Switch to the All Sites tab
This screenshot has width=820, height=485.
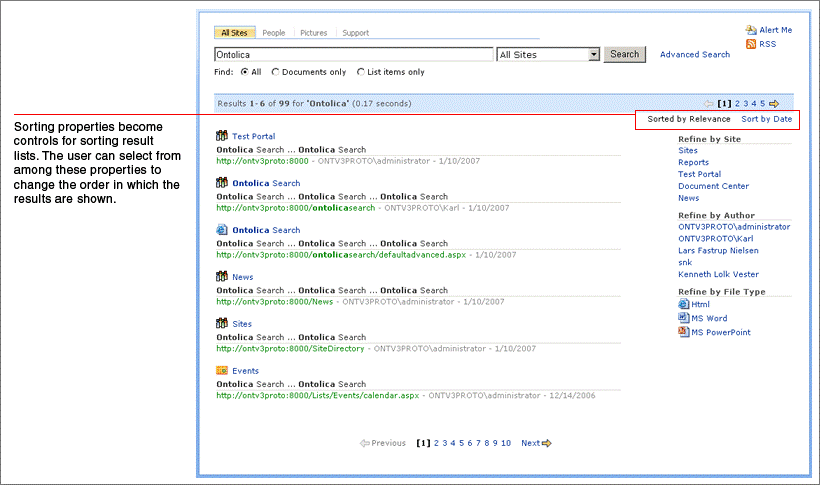pyautogui.click(x=234, y=32)
